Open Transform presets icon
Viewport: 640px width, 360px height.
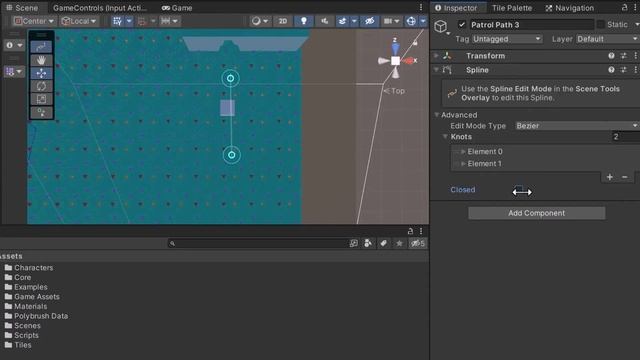tap(623, 56)
